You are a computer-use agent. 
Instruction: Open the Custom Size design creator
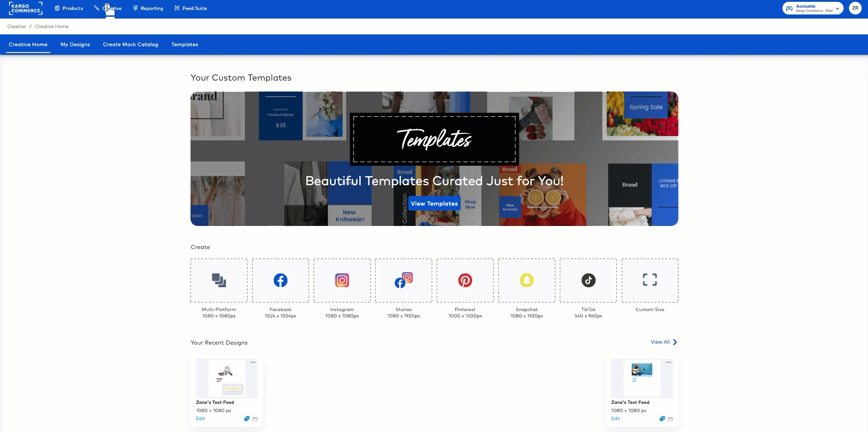[650, 280]
